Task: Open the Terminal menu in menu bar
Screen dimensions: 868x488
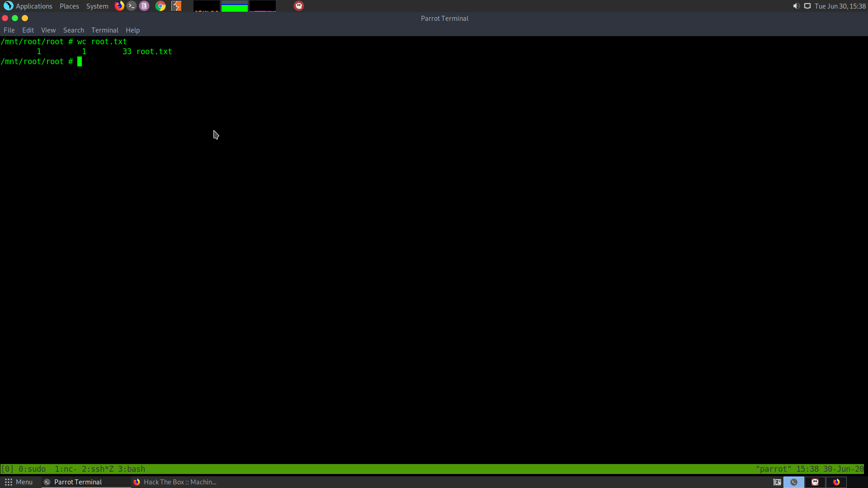Action: pyautogui.click(x=104, y=30)
